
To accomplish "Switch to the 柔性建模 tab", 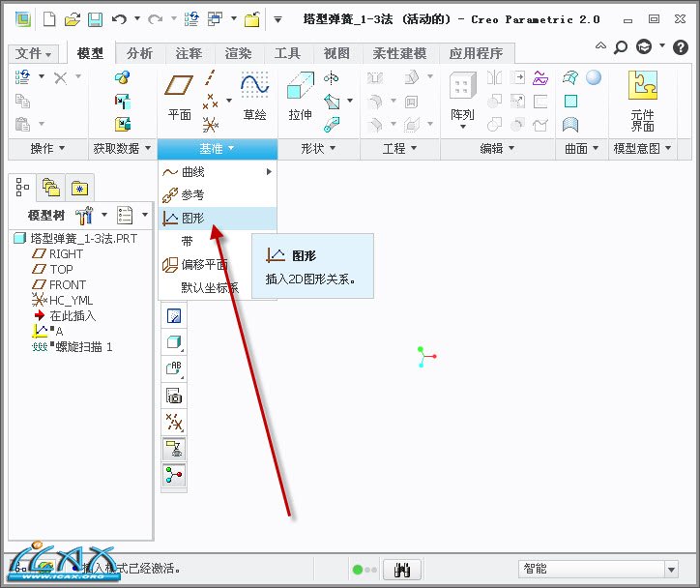I will pos(400,53).
